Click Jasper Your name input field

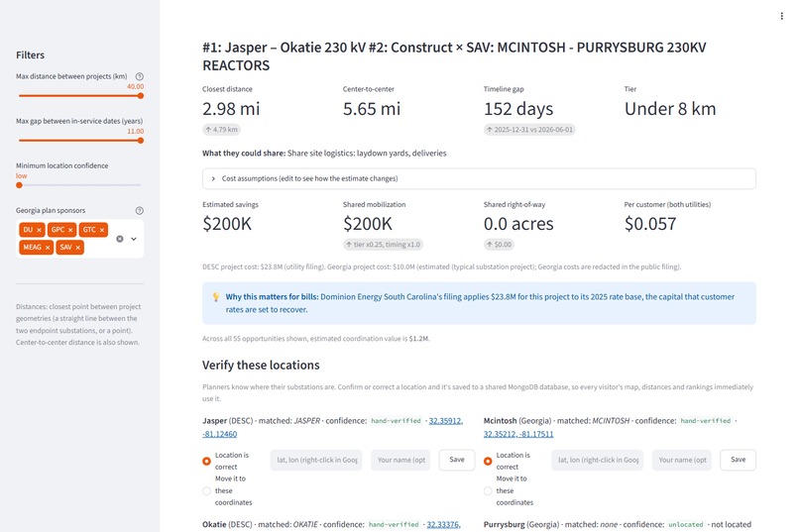point(401,460)
